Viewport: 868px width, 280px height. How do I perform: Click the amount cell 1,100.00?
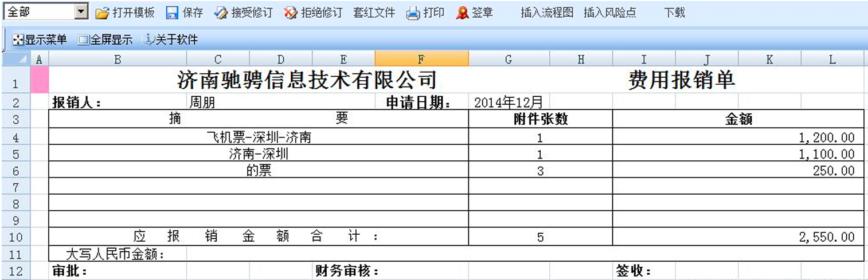click(738, 154)
